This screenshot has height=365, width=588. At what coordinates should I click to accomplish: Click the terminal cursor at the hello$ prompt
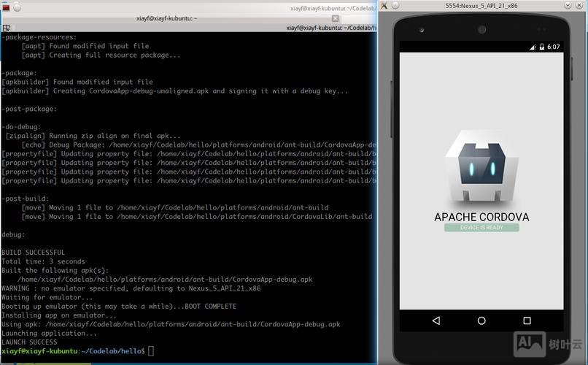coord(151,351)
